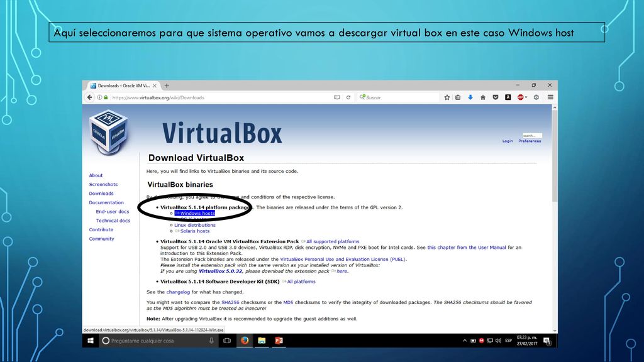The image size is (644, 362).
Task: Open the changelog link
Action: pos(178,292)
